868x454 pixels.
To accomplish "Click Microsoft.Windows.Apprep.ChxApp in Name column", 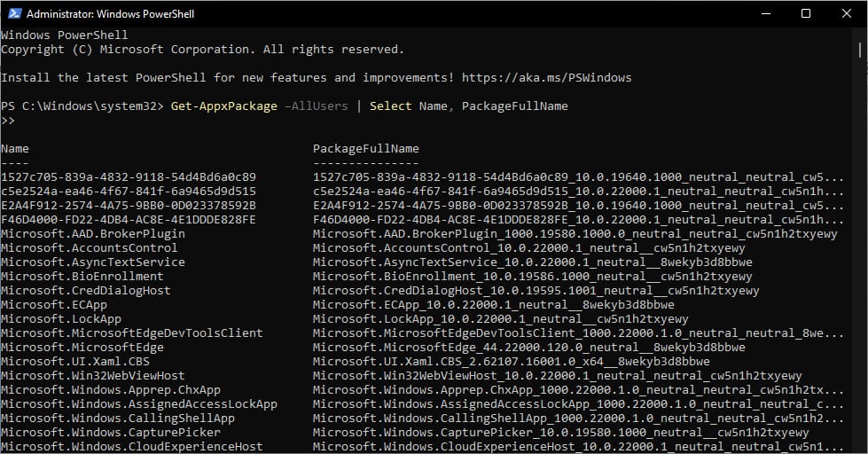I will (111, 390).
